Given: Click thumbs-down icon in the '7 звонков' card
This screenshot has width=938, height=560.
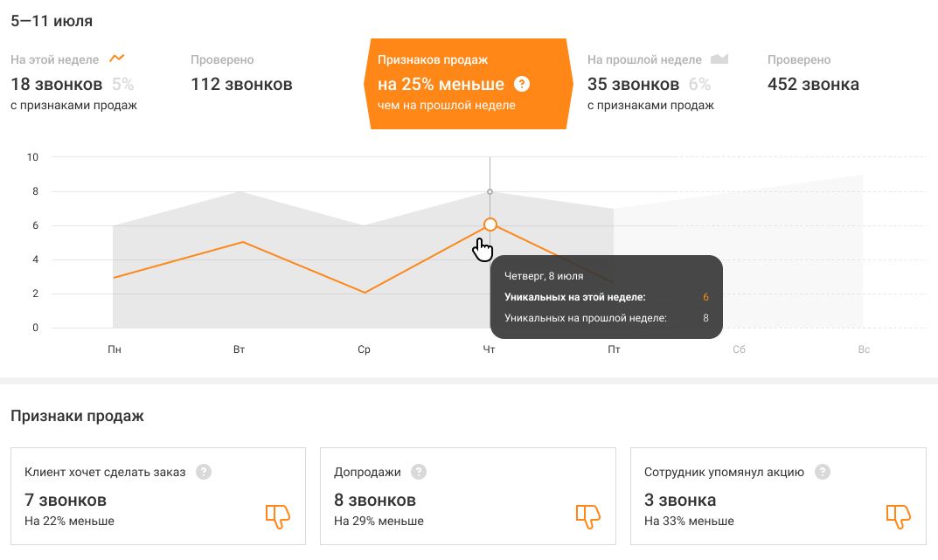Looking at the screenshot, I should (x=277, y=516).
